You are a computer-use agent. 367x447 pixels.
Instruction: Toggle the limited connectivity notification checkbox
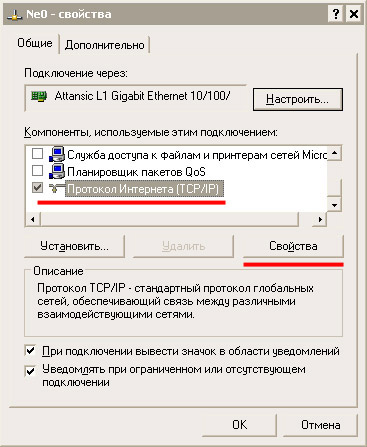[31, 370]
